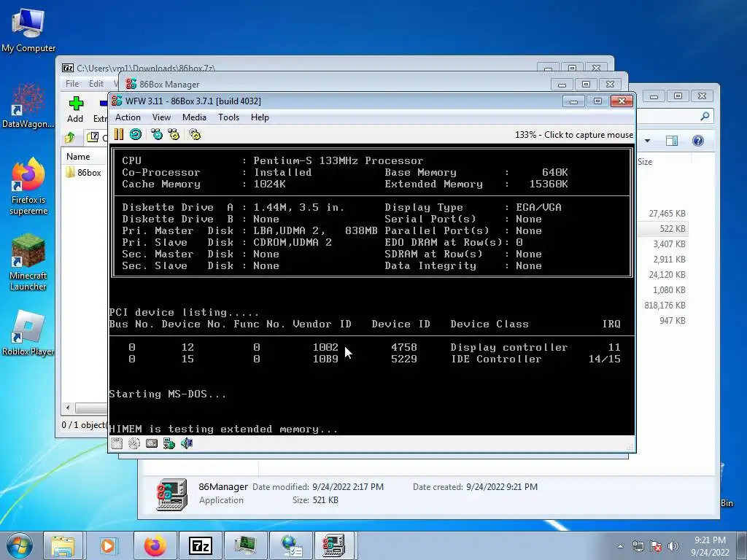Screen dimensions: 747x560
Task: Open My Computer desktop icon
Action: tap(28, 30)
